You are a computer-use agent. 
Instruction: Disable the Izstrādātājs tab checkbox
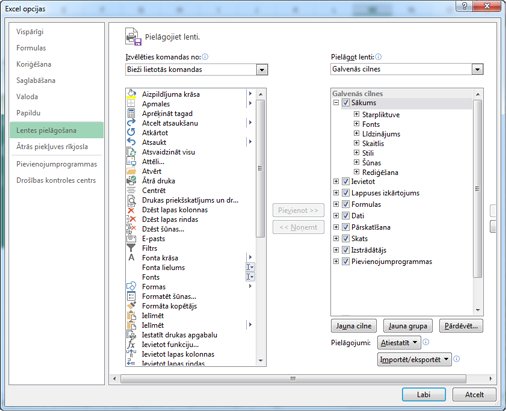coord(346,250)
